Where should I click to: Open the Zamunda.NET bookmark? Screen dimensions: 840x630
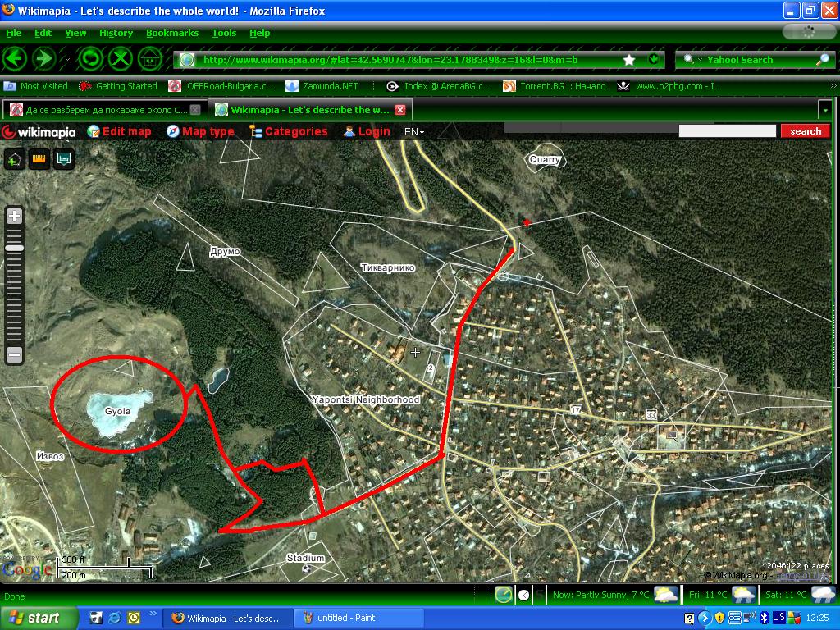click(x=322, y=86)
